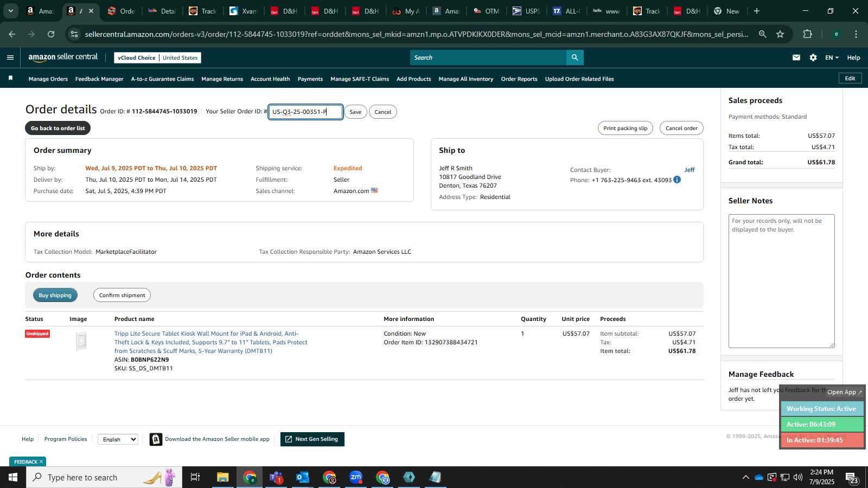
Task: Open Manage SAFE-T Claims menu item
Action: click(x=360, y=79)
